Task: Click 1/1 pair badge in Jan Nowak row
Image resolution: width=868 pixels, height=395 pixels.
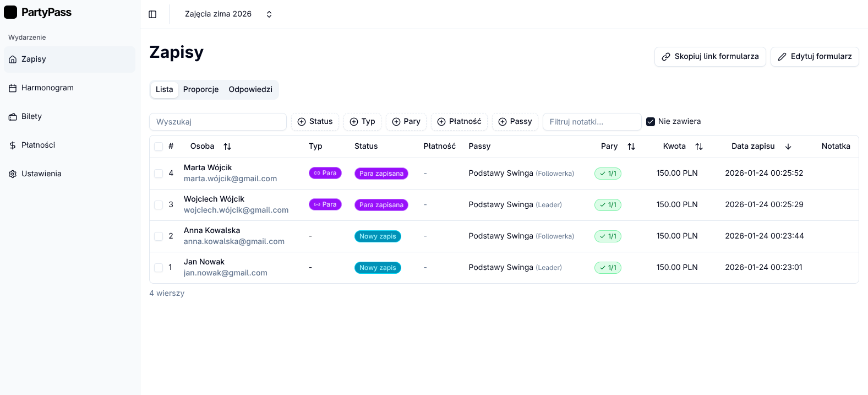Action: (x=608, y=268)
